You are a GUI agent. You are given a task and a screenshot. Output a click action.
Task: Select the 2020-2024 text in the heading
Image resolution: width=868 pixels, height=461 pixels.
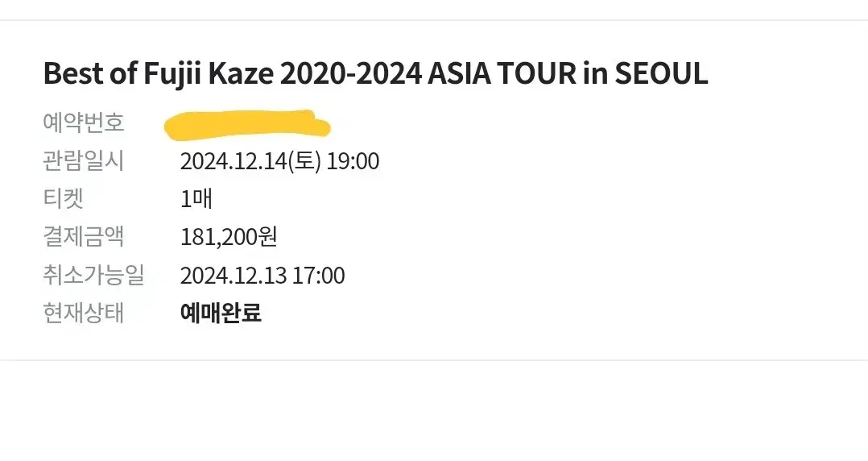[351, 73]
